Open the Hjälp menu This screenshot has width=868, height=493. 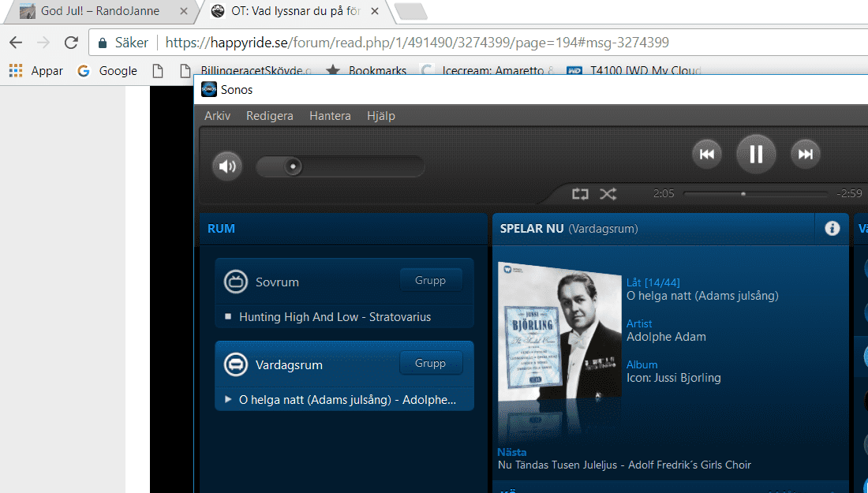[381, 116]
